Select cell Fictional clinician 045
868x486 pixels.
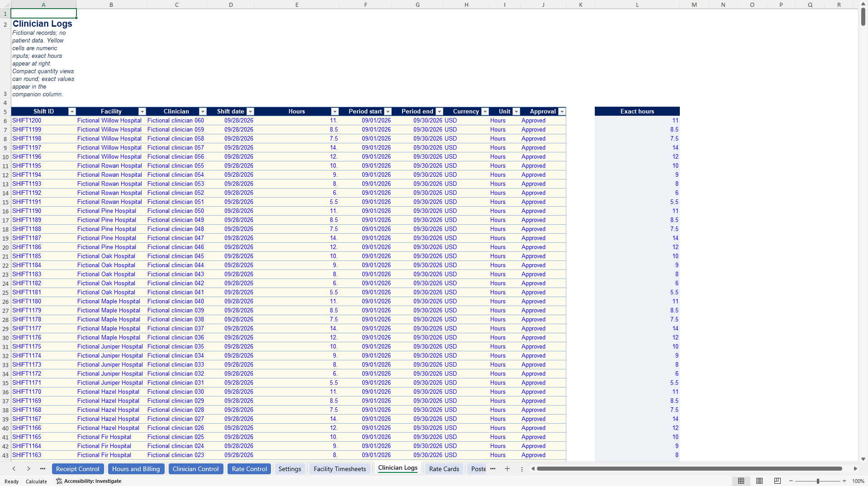(176, 256)
